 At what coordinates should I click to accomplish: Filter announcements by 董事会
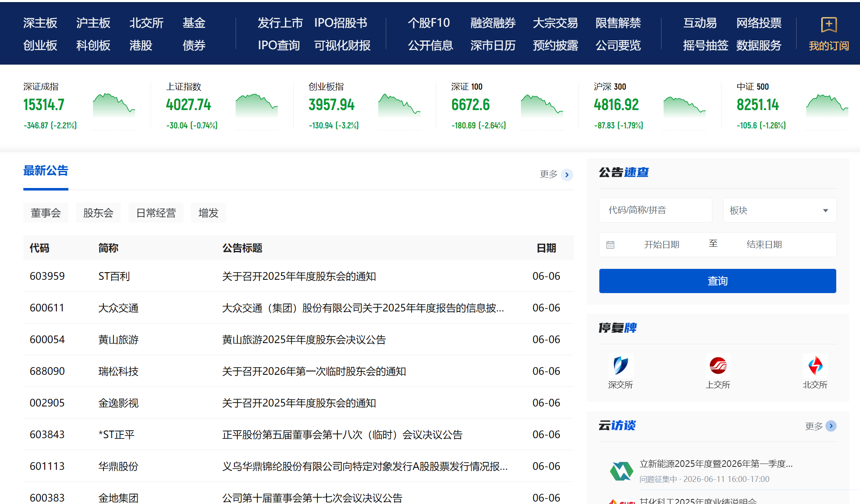coord(46,213)
